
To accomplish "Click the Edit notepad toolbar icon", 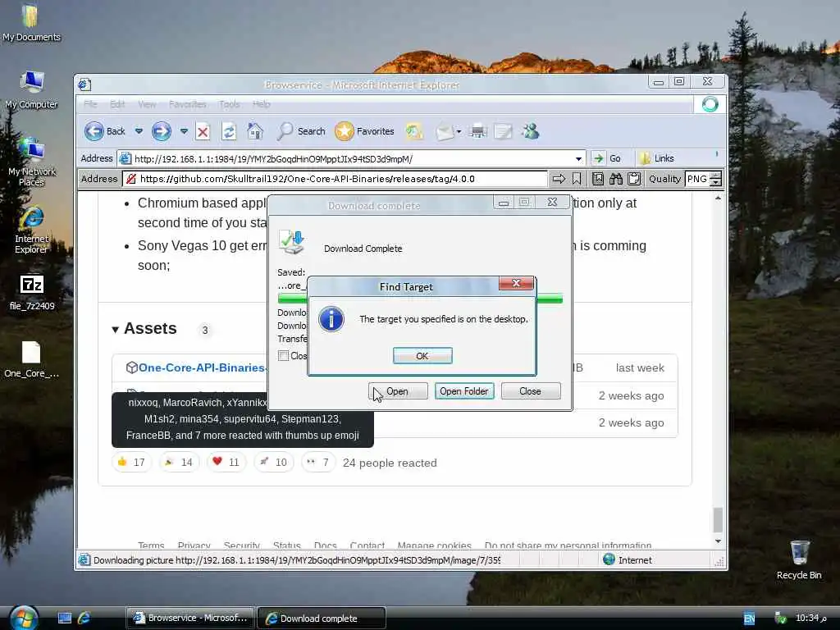I will click(x=503, y=132).
